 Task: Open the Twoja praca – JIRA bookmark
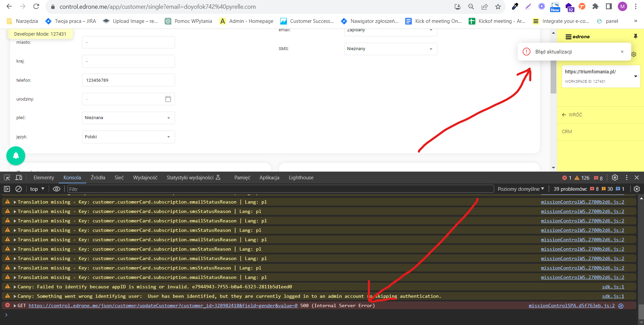(x=71, y=21)
